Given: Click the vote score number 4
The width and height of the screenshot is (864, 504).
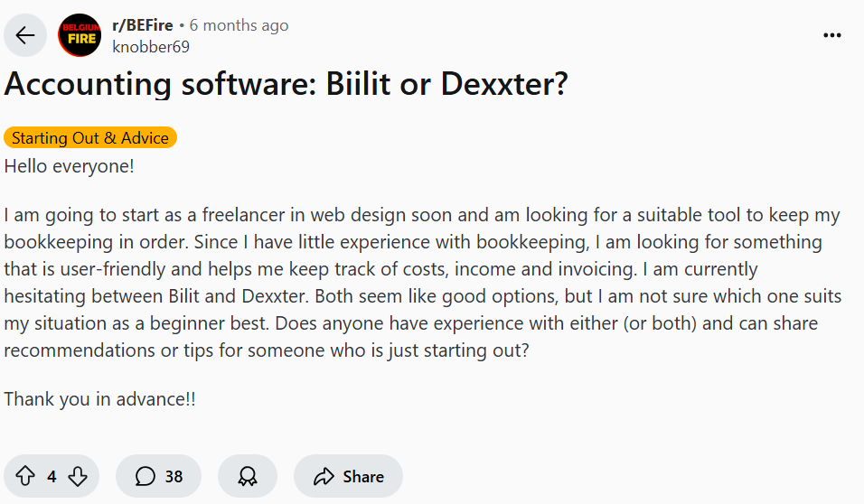Looking at the screenshot, I should 52,476.
